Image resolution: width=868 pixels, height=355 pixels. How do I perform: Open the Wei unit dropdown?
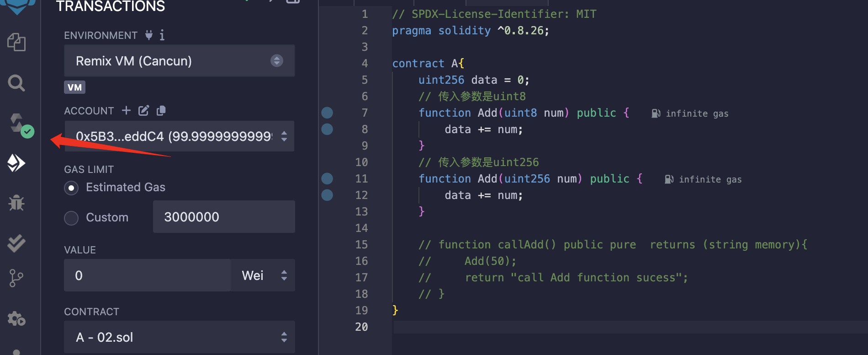(263, 275)
